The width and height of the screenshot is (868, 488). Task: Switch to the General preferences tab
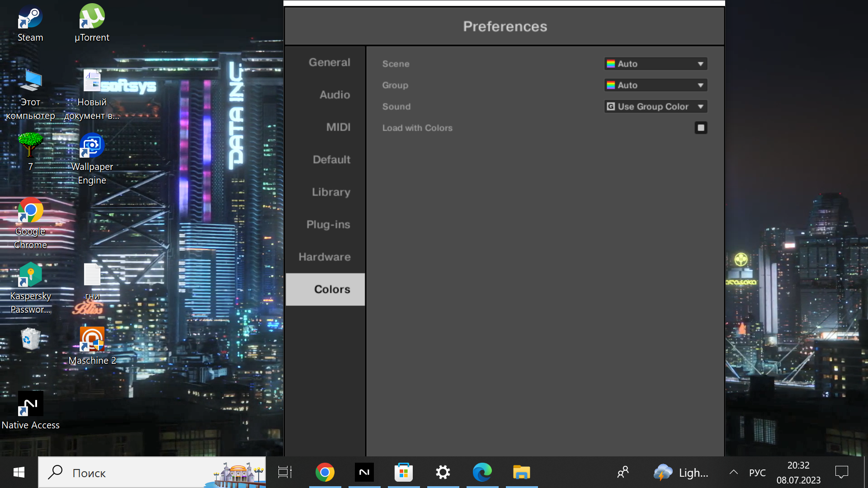[x=329, y=62]
